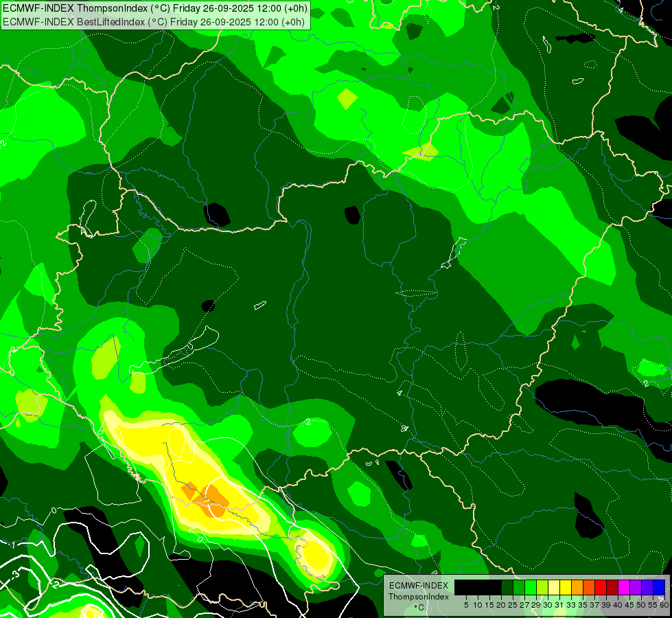
Task: Click the legend tick label 10
Action: (478, 605)
